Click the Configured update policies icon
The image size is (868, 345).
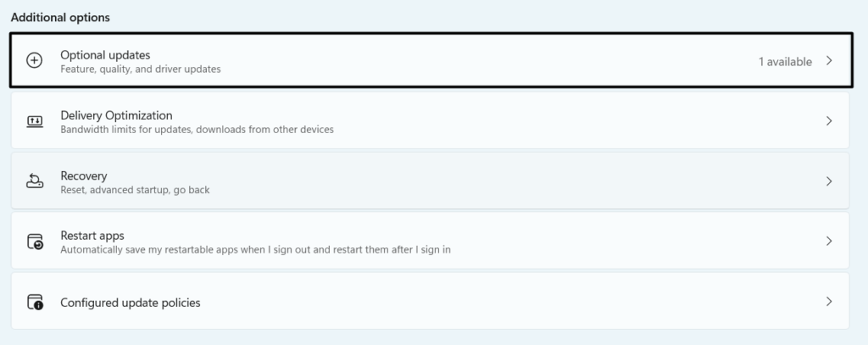35,302
